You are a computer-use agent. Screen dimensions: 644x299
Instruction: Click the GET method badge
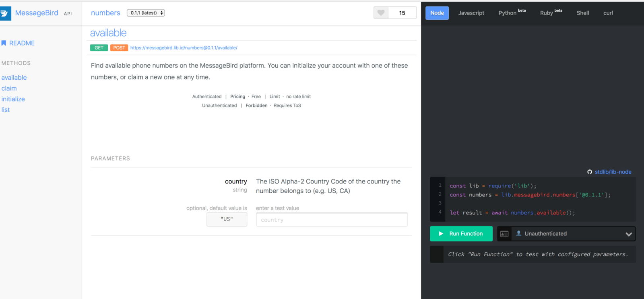[x=99, y=47]
